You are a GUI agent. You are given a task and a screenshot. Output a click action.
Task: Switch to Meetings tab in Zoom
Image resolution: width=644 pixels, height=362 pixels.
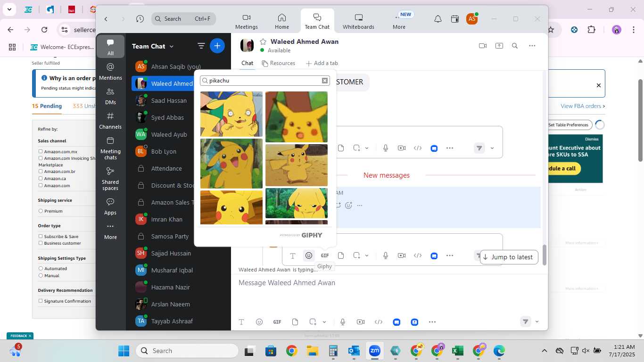[x=247, y=22]
